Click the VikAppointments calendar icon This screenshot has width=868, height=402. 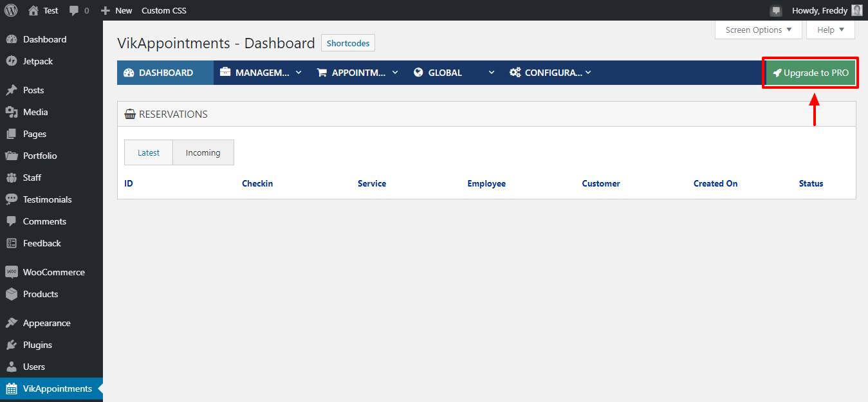pyautogui.click(x=12, y=388)
